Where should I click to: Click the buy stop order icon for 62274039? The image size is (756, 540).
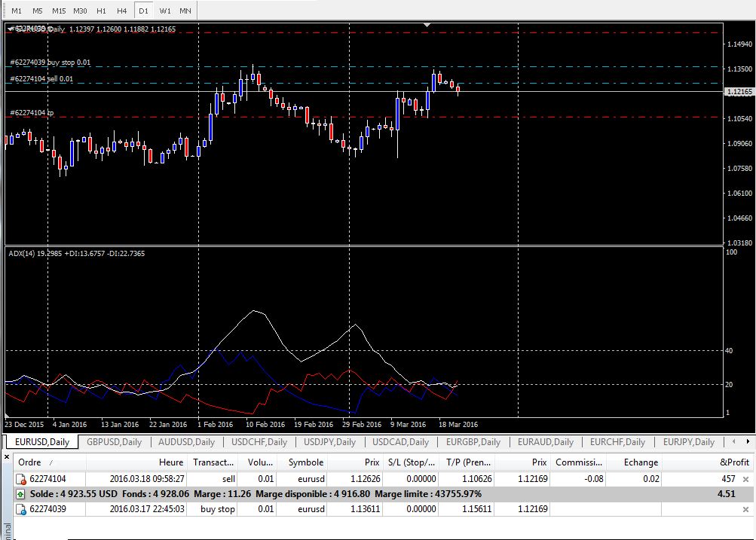20,510
